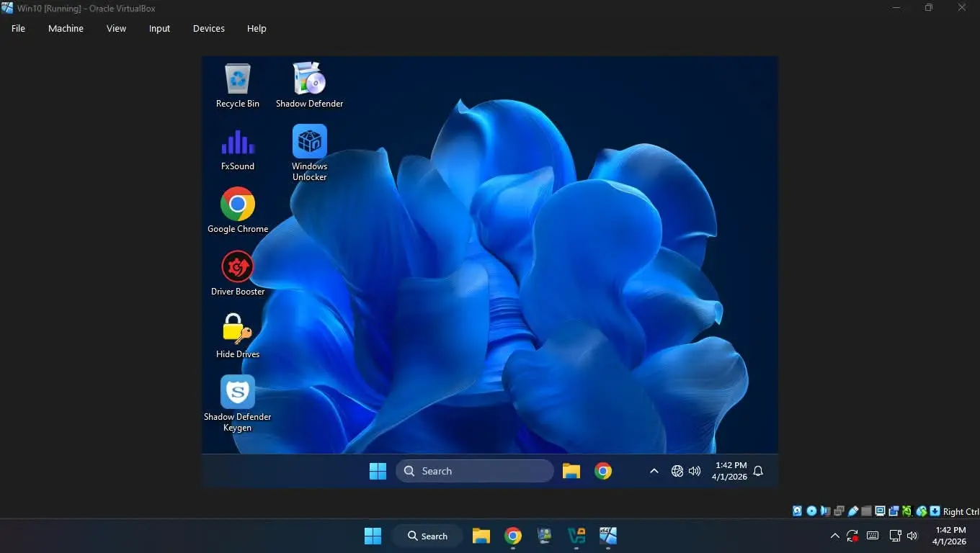The width and height of the screenshot is (980, 553).
Task: Click the guest volume speaker icon
Action: pyautogui.click(x=695, y=471)
